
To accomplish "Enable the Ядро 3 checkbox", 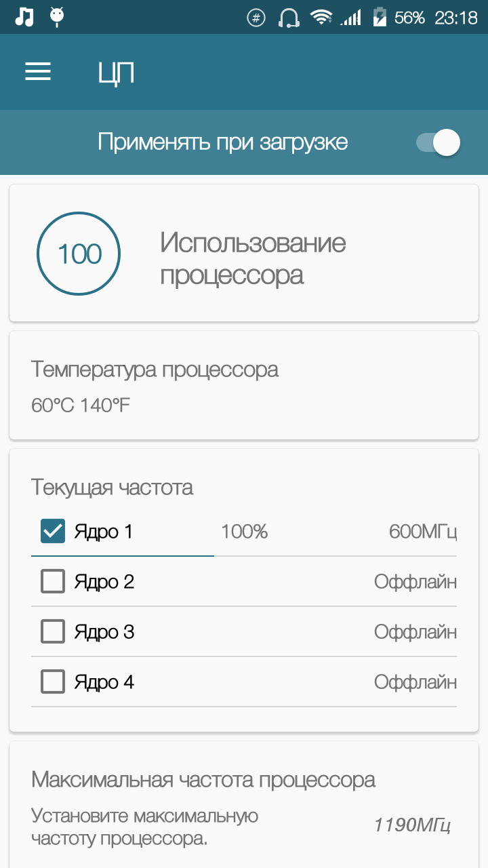I will [53, 632].
